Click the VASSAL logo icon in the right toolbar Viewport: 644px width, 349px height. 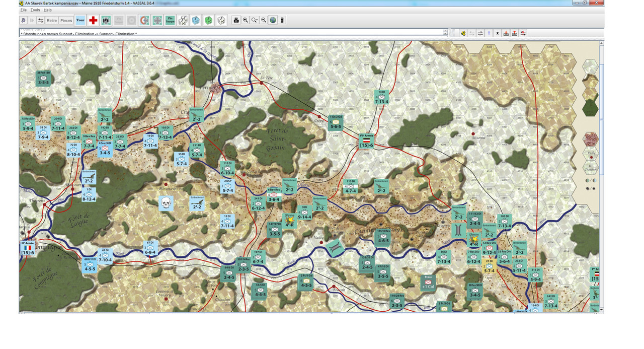(x=463, y=33)
